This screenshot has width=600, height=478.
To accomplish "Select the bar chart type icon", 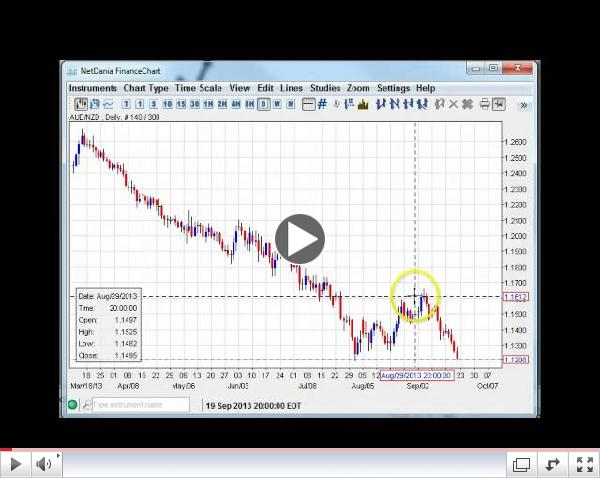I will [x=95, y=104].
